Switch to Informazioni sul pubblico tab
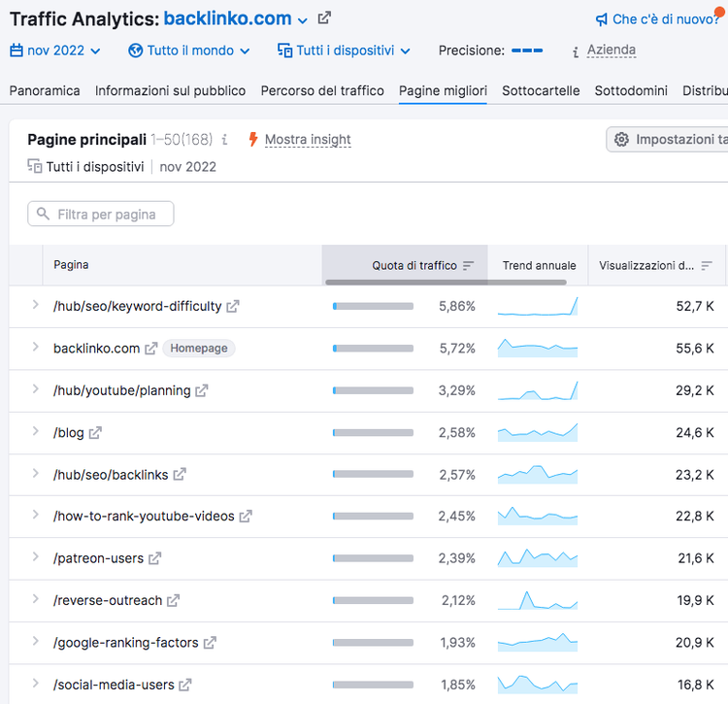The height and width of the screenshot is (704, 728). point(171,90)
